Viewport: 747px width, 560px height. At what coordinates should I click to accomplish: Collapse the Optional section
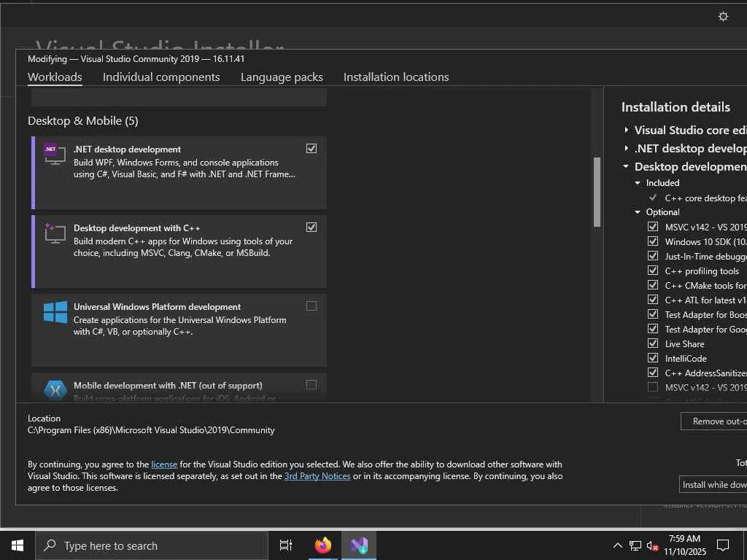tap(638, 212)
